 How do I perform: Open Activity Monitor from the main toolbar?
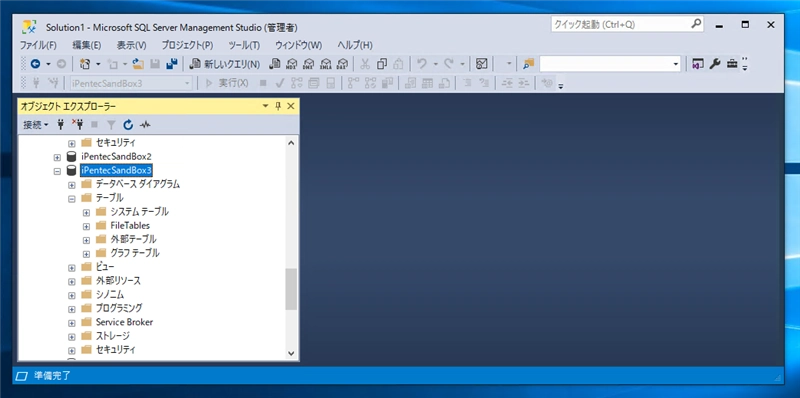pyautogui.click(x=482, y=64)
